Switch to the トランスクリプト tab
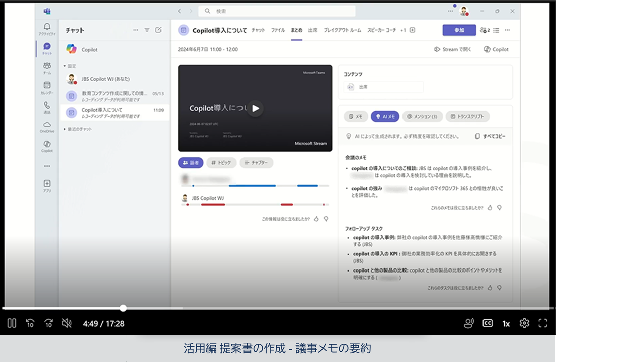 click(x=467, y=116)
